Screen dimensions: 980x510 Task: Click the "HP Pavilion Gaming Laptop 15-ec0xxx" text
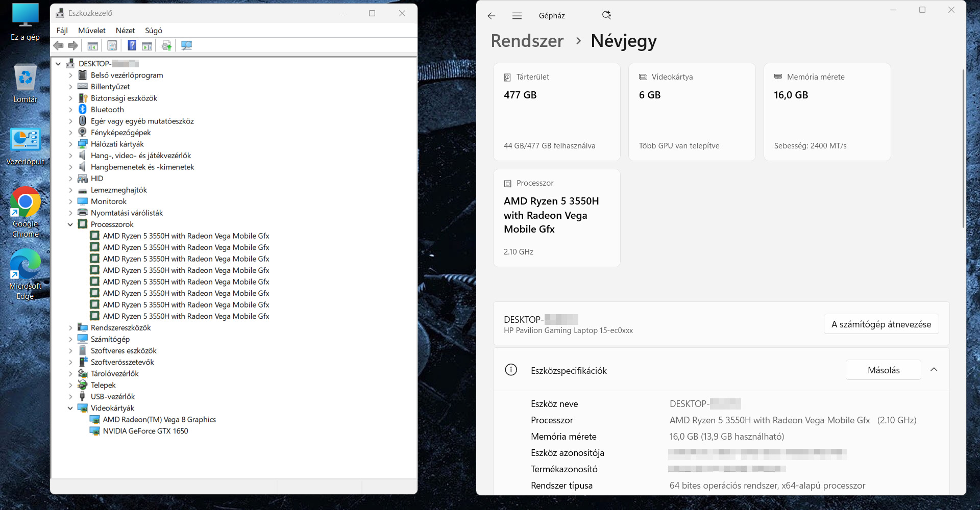[568, 330]
